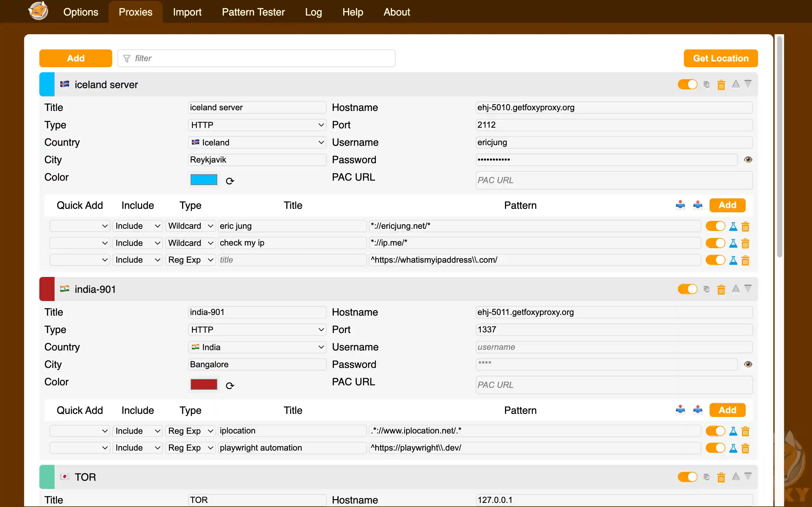The image size is (812, 507).
Task: Delete the iceland server proxy
Action: pos(721,85)
